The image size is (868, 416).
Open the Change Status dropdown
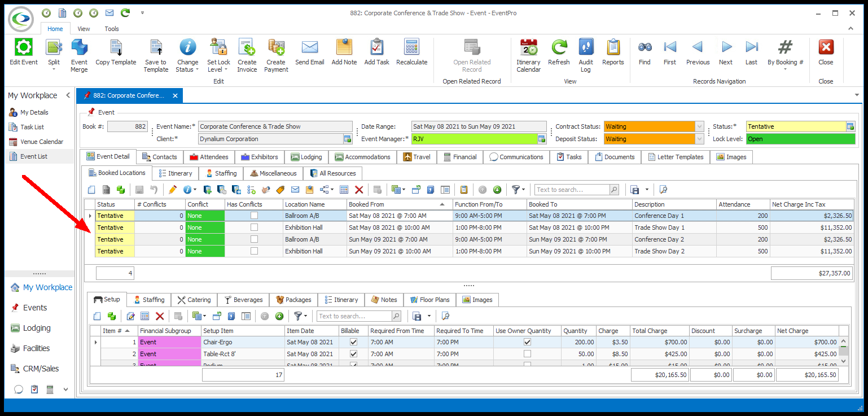click(197, 70)
